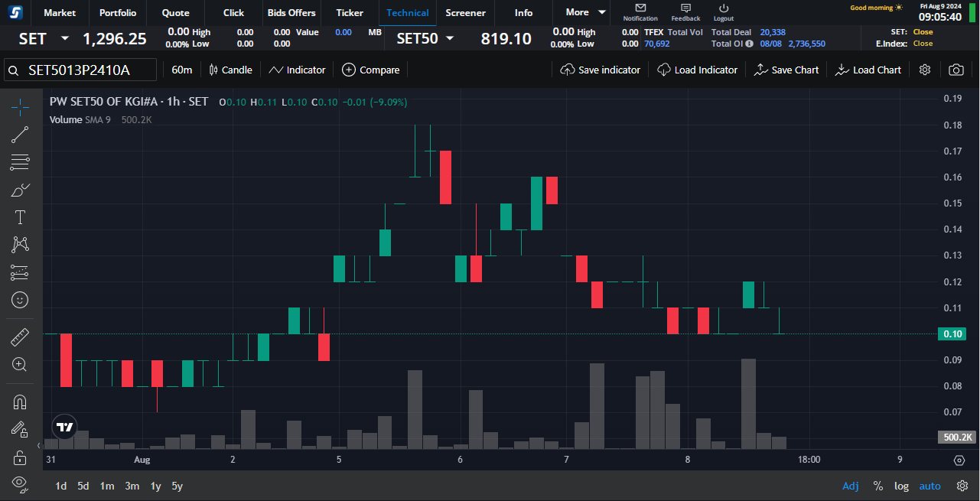This screenshot has width=980, height=501.
Task: Set chart range to 5y
Action: click(x=177, y=486)
